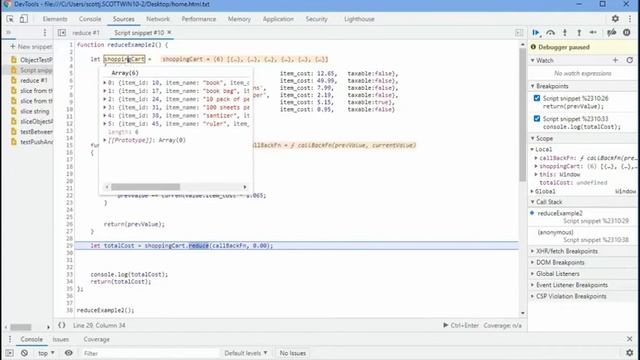Image resolution: width=640 pixels, height=360 pixels.
Task: Clear the console
Action: [24, 353]
